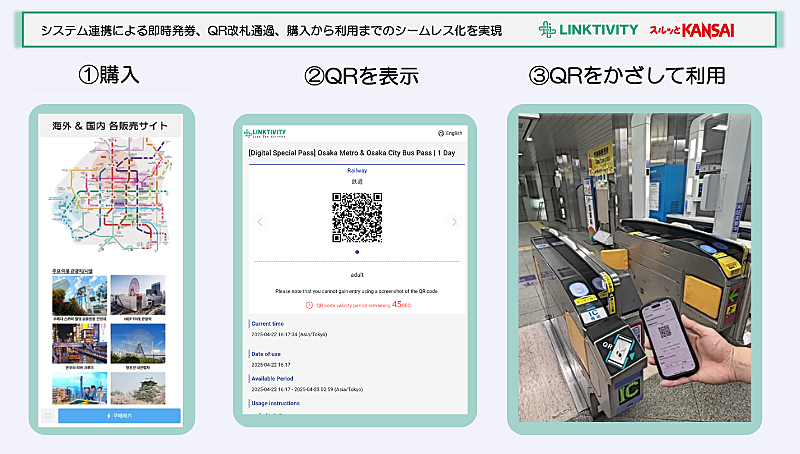
Task: Select the Dotonbori night river cruise thumbnail
Action: pos(80,344)
